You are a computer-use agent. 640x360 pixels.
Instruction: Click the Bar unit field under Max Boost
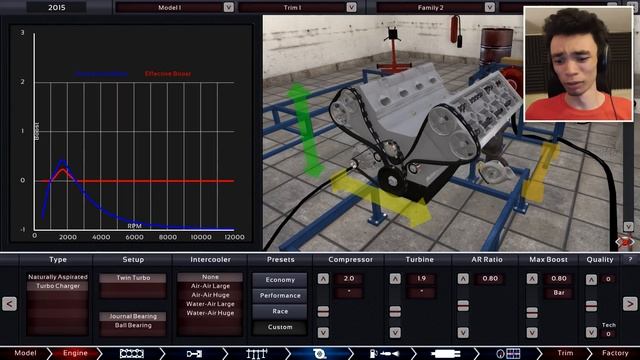(559, 293)
